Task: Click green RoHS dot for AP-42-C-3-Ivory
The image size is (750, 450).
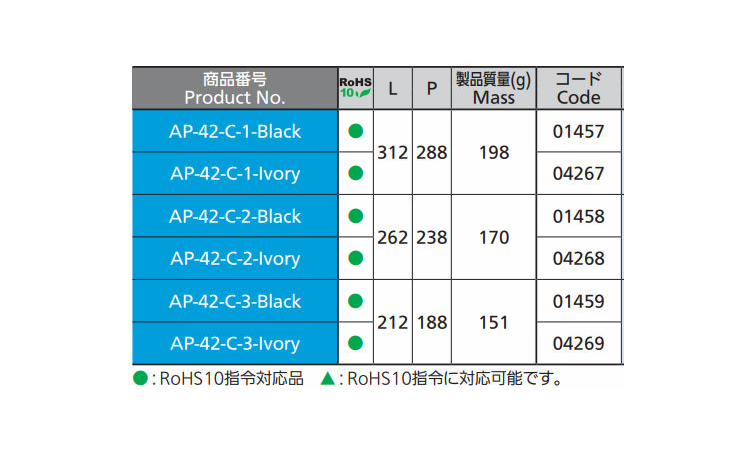Action: click(x=355, y=343)
